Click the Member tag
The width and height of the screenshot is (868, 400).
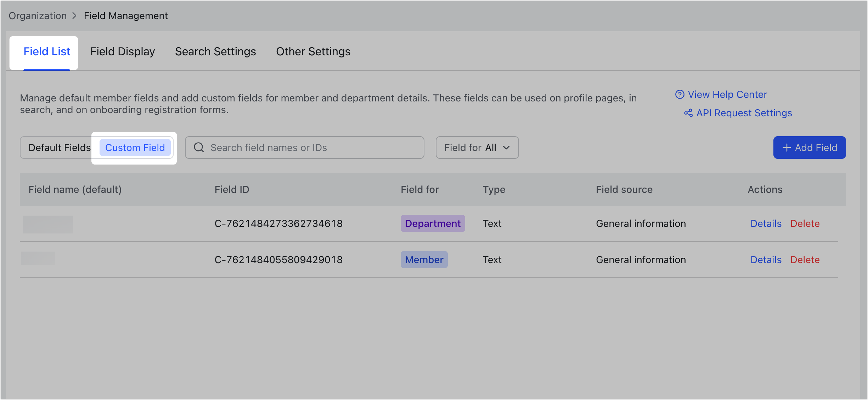point(424,260)
